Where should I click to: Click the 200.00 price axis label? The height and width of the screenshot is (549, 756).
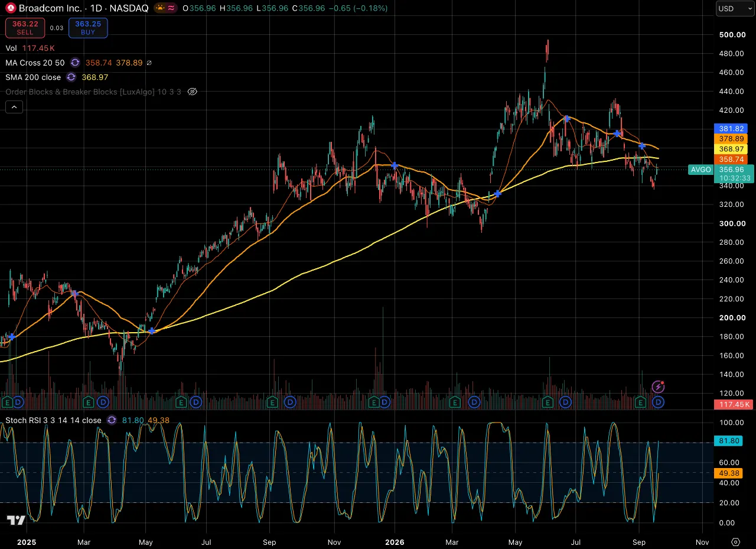(x=732, y=318)
